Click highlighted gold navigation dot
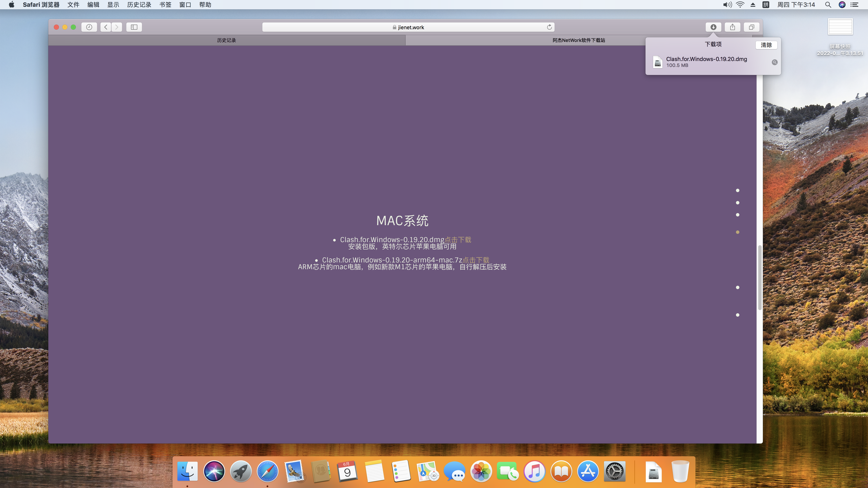The width and height of the screenshot is (868, 488). coord(738,232)
